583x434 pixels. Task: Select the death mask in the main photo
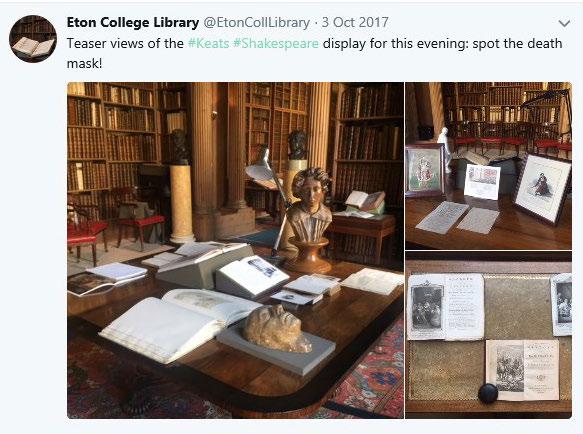coord(277,328)
